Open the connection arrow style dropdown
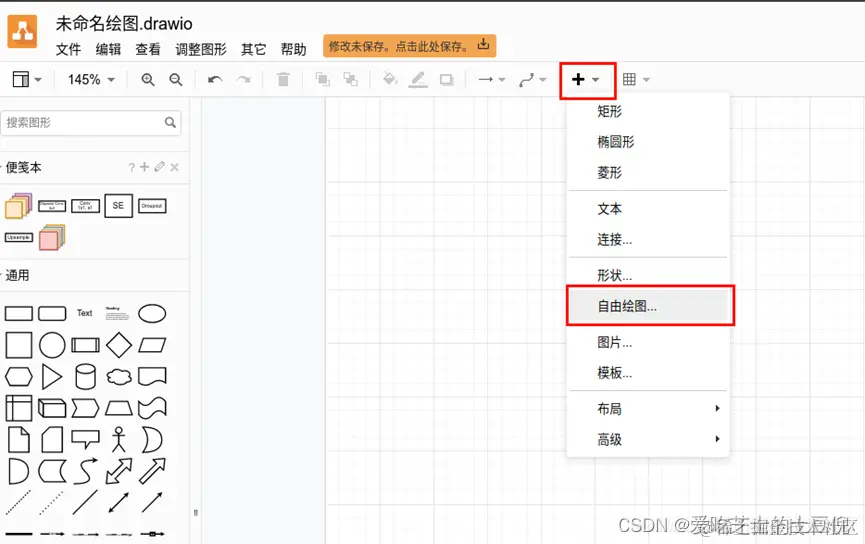Screen dimensions: 865x544 pos(491,79)
